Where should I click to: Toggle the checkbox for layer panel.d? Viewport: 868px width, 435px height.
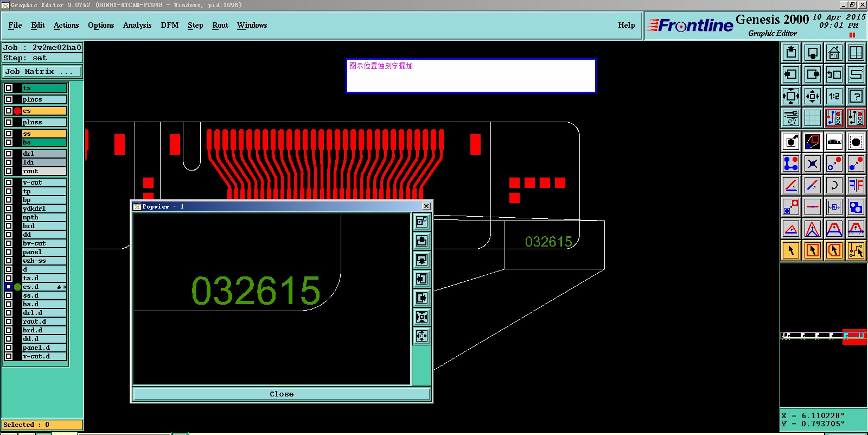coord(9,348)
